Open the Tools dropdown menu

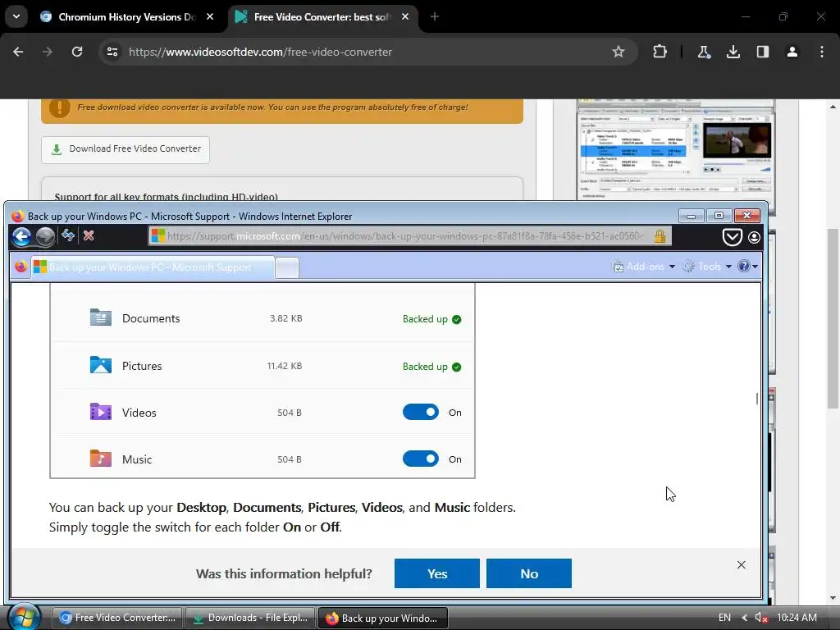tap(707, 267)
